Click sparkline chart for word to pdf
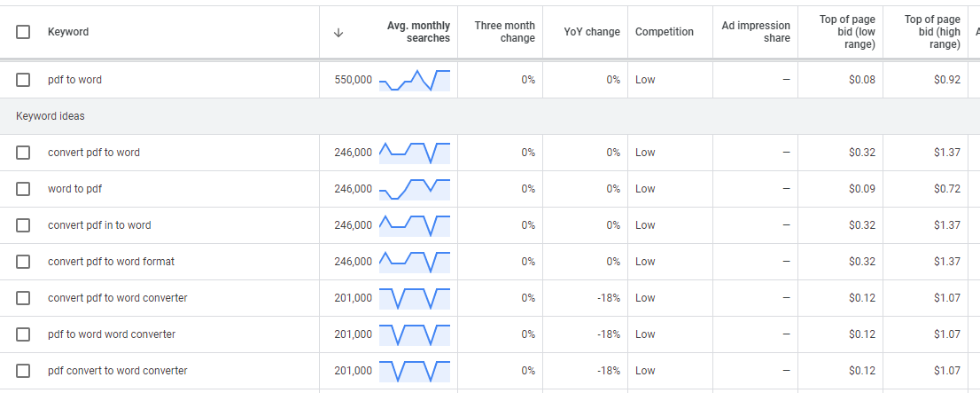980x393 pixels. 415,189
